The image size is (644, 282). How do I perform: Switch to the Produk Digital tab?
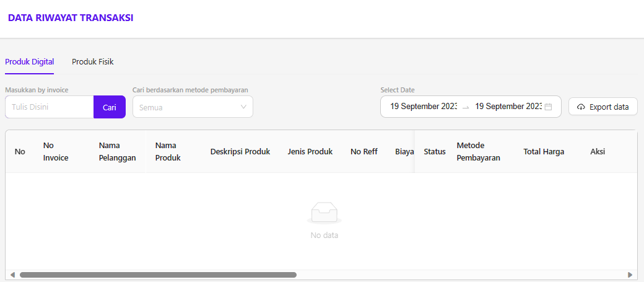[x=30, y=62]
